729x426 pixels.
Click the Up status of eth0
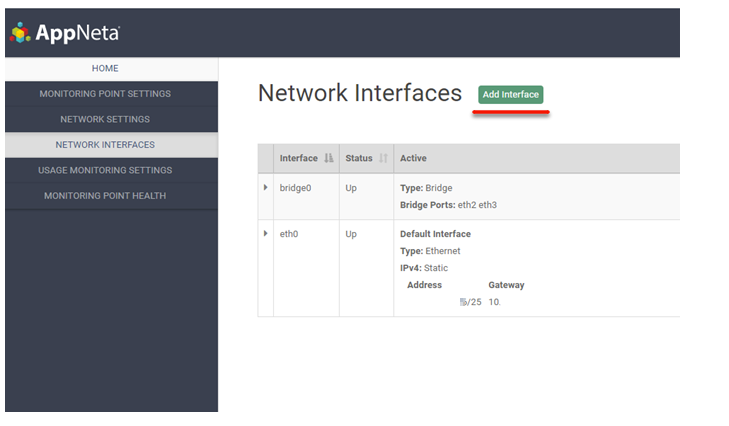tap(351, 234)
